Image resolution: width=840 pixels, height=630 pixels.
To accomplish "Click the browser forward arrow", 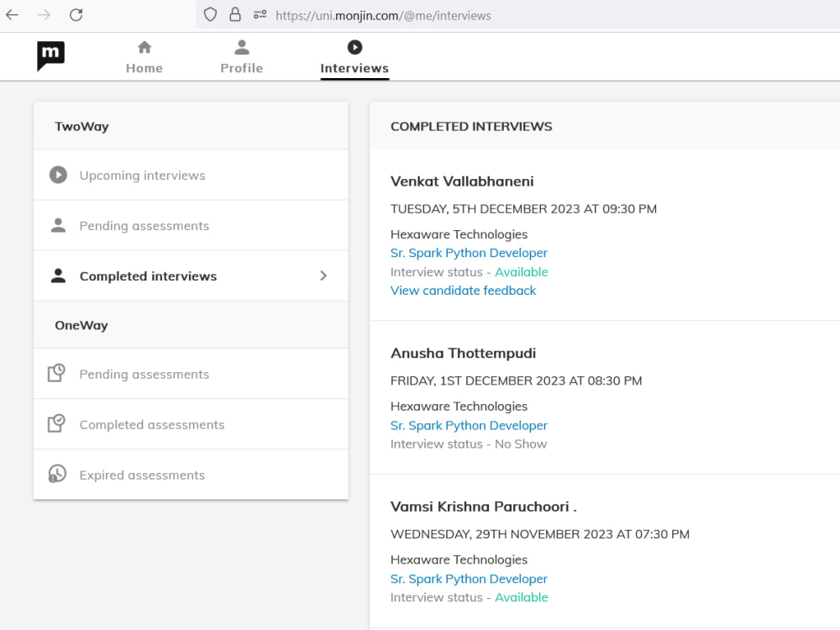I will (x=44, y=15).
